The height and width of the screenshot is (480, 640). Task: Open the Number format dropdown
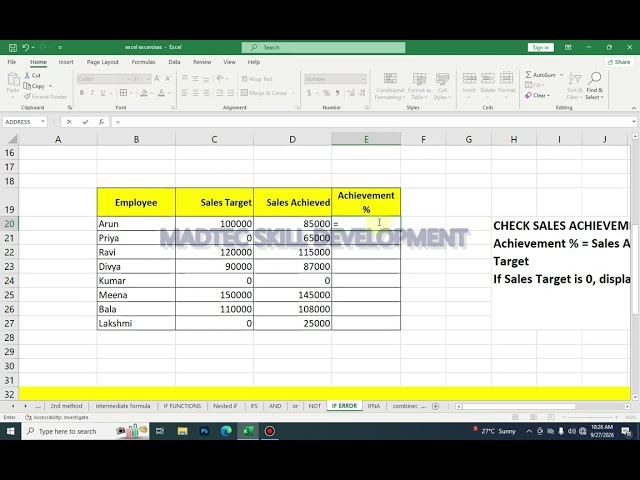(x=363, y=79)
